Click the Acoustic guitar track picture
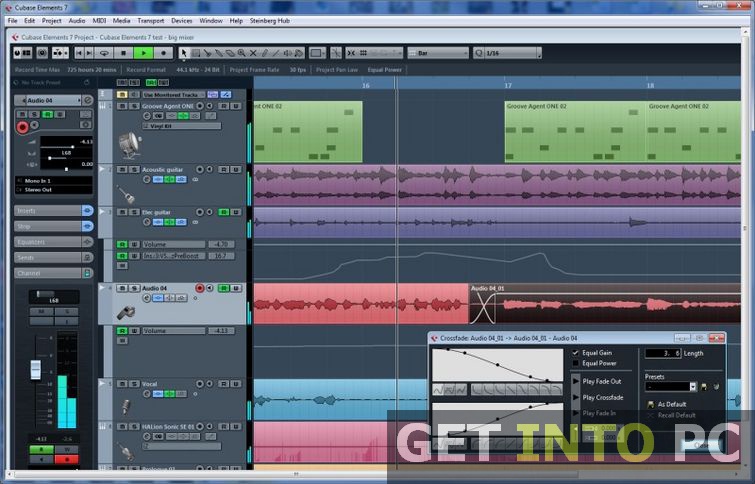 click(x=127, y=194)
